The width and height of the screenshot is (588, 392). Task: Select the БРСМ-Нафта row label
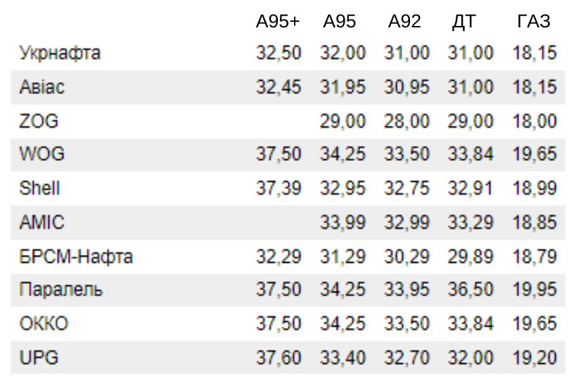tap(76, 257)
